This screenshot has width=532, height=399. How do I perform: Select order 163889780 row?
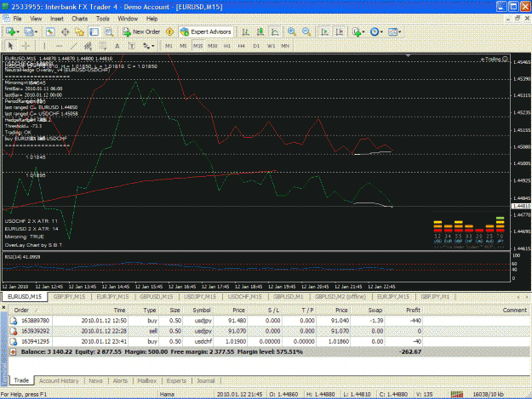[270, 321]
